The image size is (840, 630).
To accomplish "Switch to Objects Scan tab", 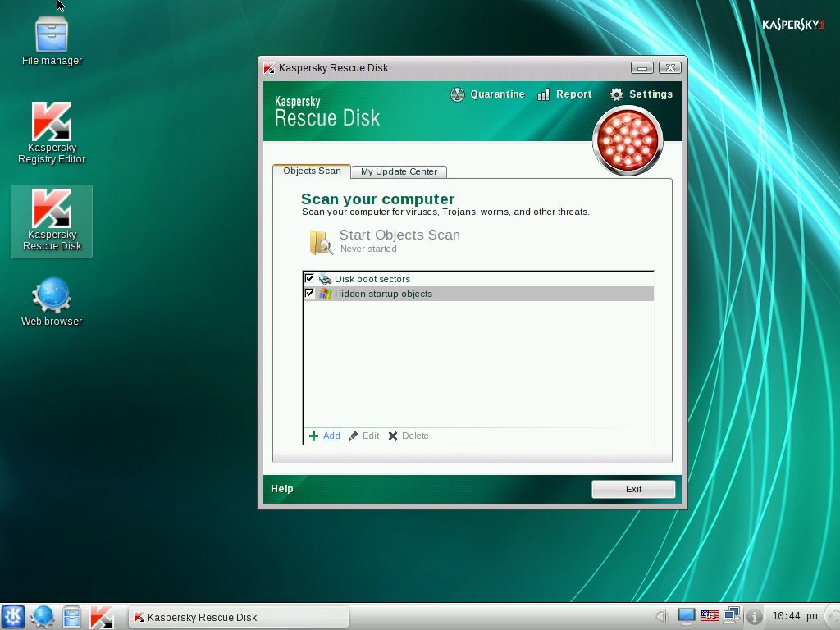I will click(x=312, y=171).
